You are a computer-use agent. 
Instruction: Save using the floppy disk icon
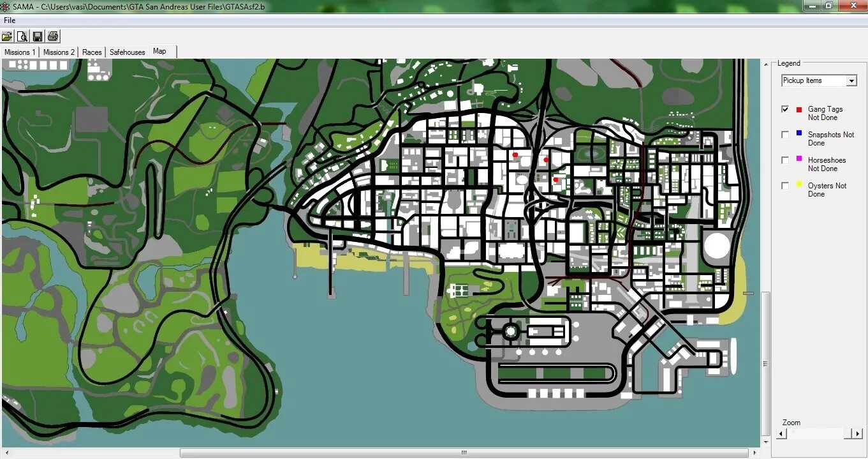click(x=38, y=36)
